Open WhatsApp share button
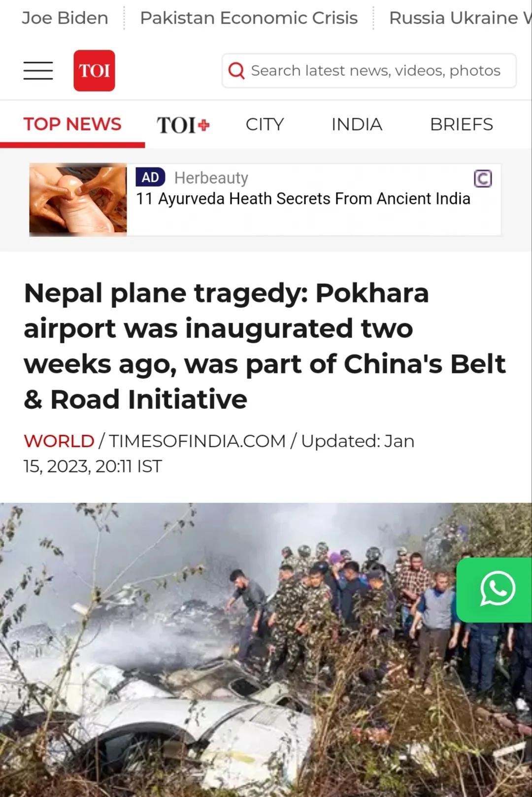The image size is (532, 797). [x=495, y=590]
